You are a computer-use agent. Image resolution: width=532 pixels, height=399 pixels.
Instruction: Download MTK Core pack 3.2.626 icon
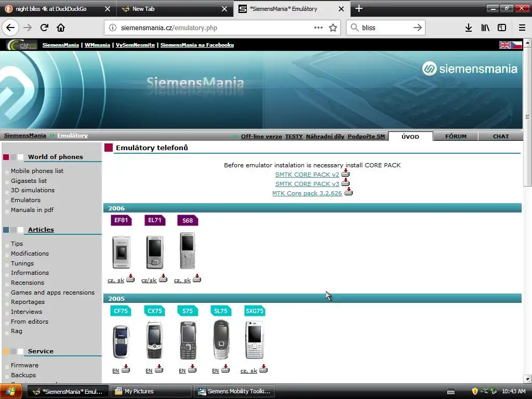349,192
